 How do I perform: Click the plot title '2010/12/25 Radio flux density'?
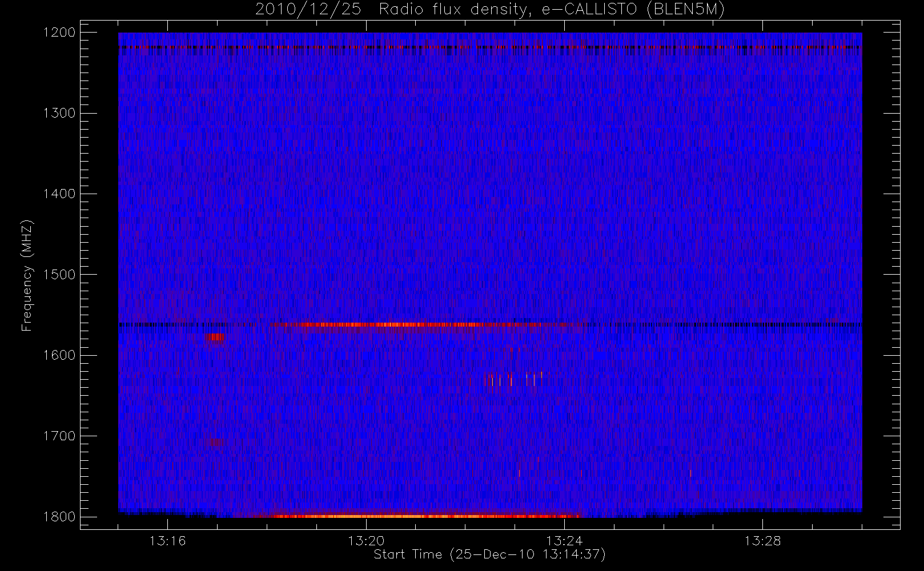(490, 10)
